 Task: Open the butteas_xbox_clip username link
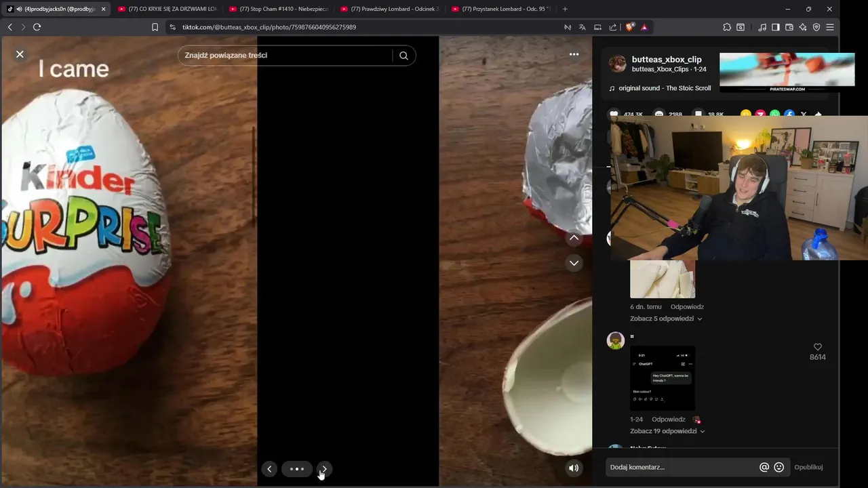pos(667,60)
